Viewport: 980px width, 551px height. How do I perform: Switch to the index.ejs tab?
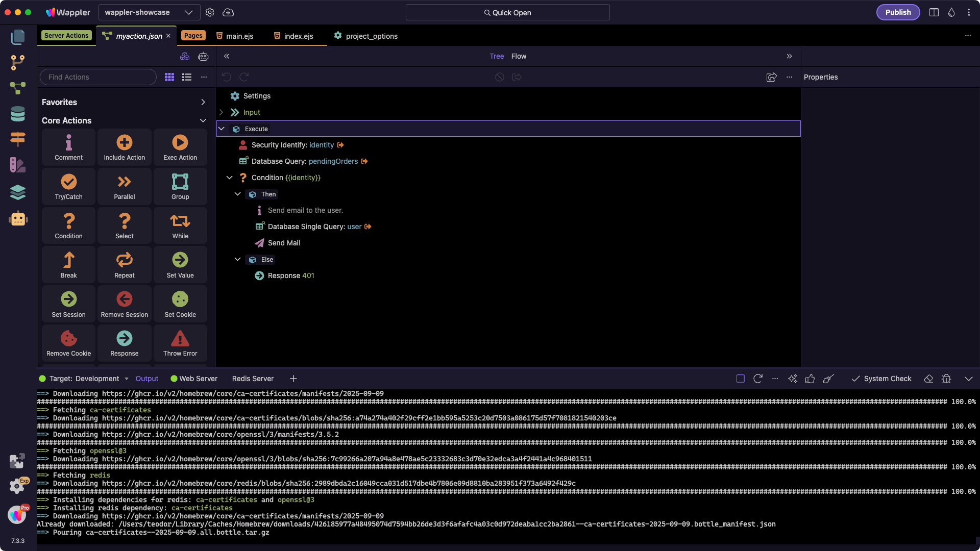coord(298,36)
